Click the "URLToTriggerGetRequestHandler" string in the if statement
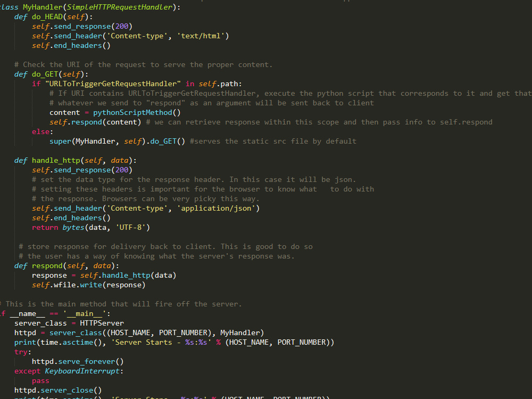 (113, 84)
